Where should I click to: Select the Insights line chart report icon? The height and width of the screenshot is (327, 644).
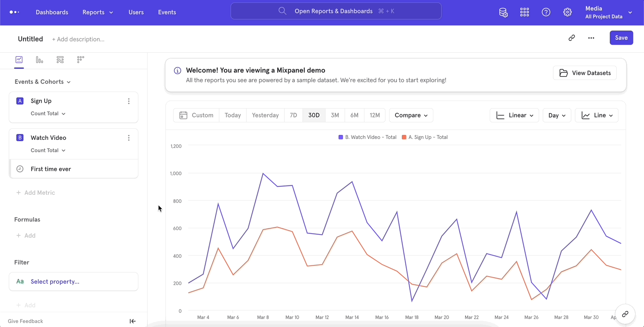tap(19, 60)
